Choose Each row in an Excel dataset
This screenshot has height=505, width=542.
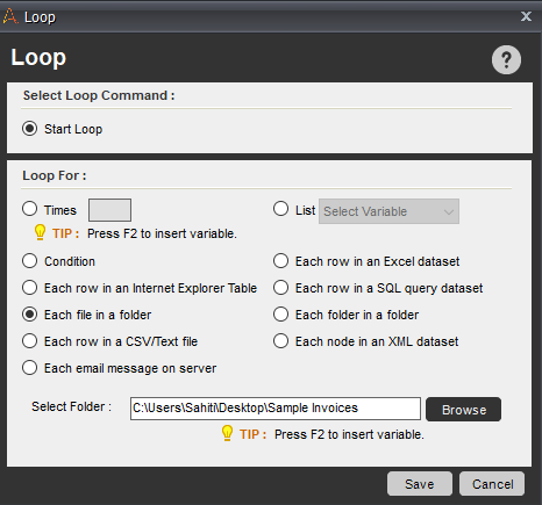281,261
